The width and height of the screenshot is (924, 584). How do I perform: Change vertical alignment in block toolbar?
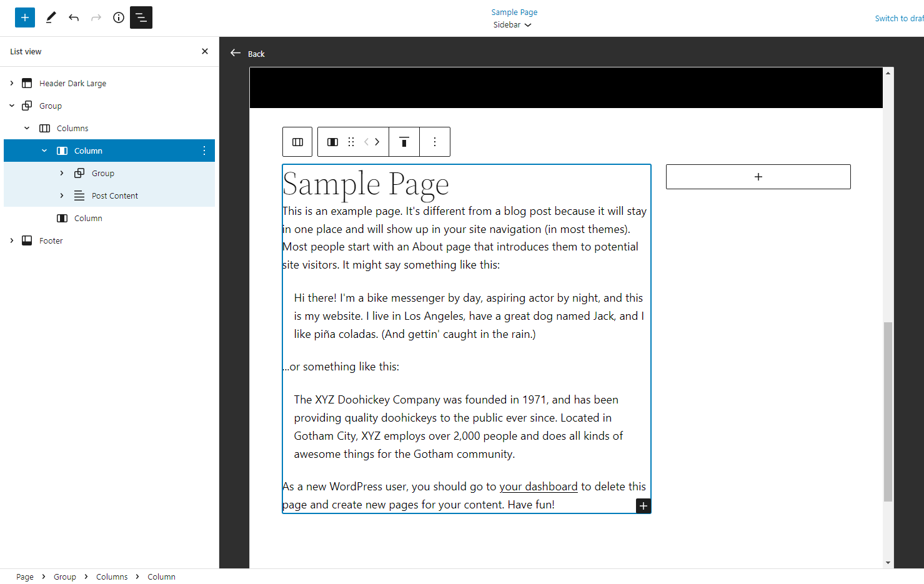point(404,142)
